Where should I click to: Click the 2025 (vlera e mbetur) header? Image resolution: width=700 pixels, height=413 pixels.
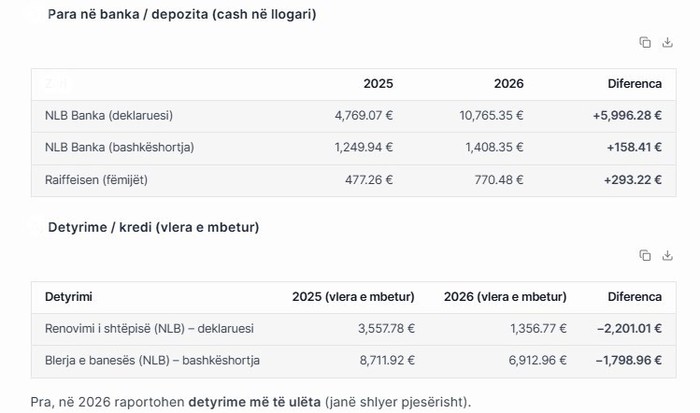click(353, 297)
